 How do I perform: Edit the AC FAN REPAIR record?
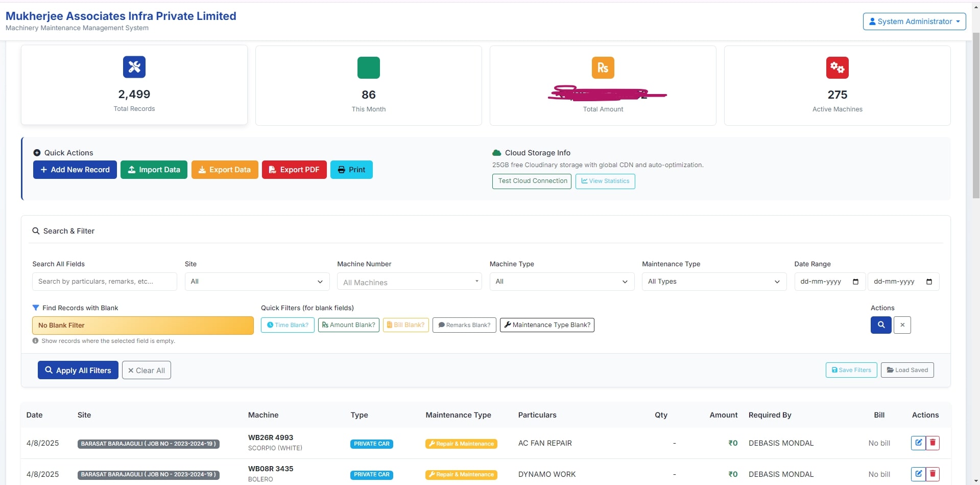(x=918, y=443)
